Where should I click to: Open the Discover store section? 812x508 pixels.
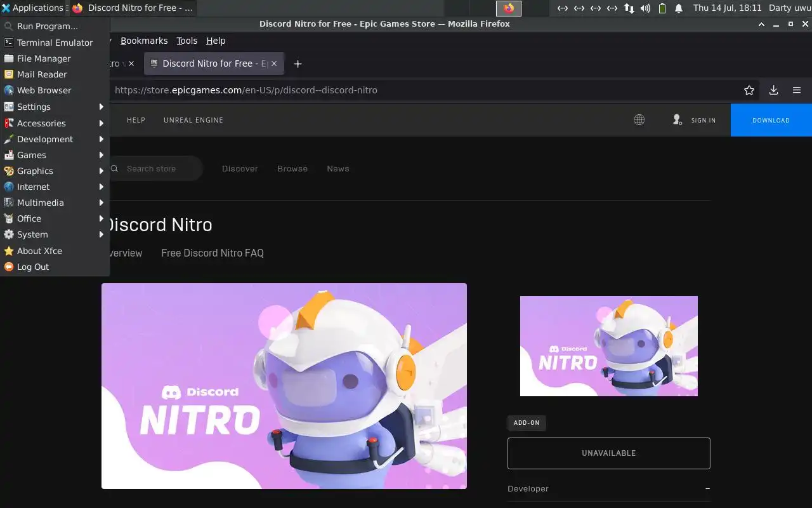click(x=240, y=168)
